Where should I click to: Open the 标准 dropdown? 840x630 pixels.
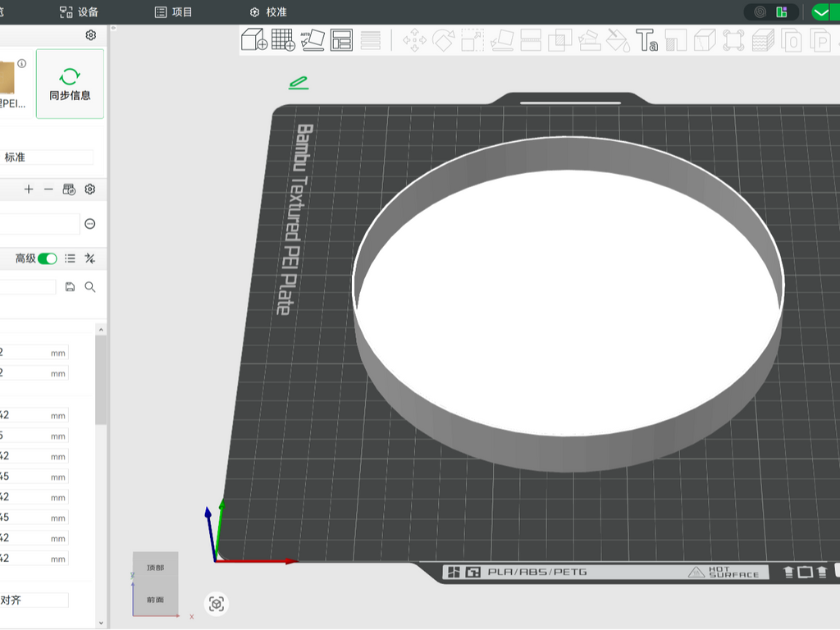coord(47,157)
